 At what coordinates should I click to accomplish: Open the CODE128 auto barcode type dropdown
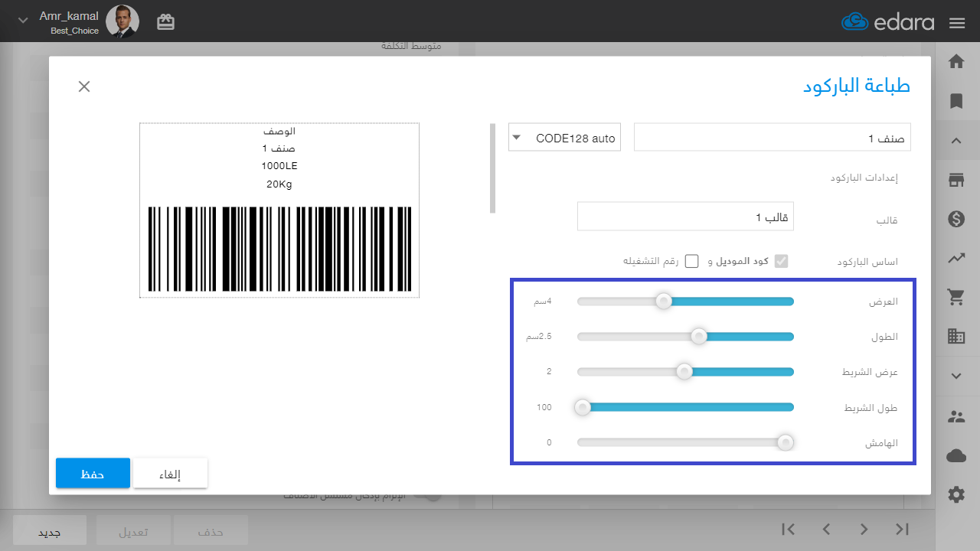(564, 138)
